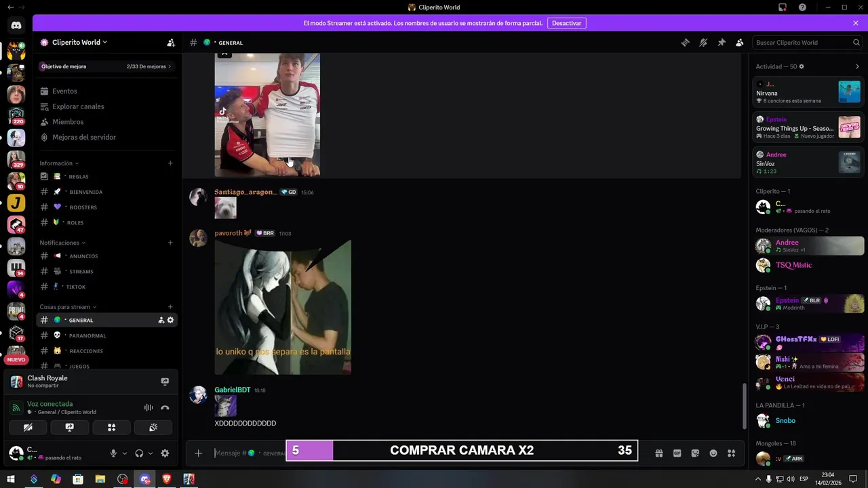Screen dimensions: 868x488
Task: Open Santiago_aragon's small dog image
Action: pyautogui.click(x=226, y=208)
